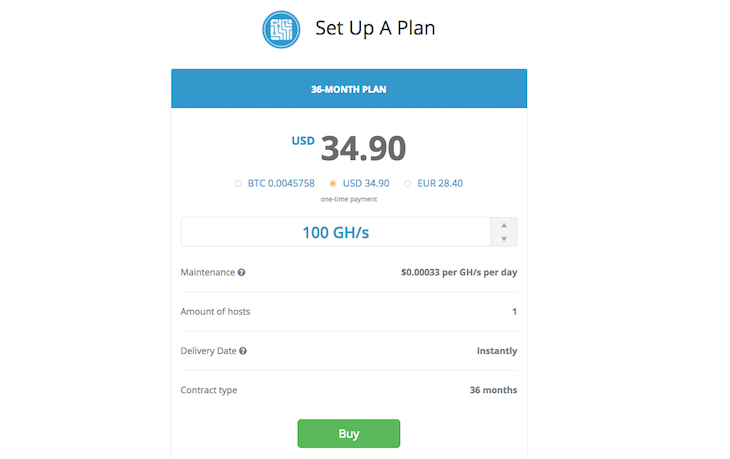This screenshot has height=459, width=730.
Task: Select the EUR 28.40 radio button
Action: point(407,183)
